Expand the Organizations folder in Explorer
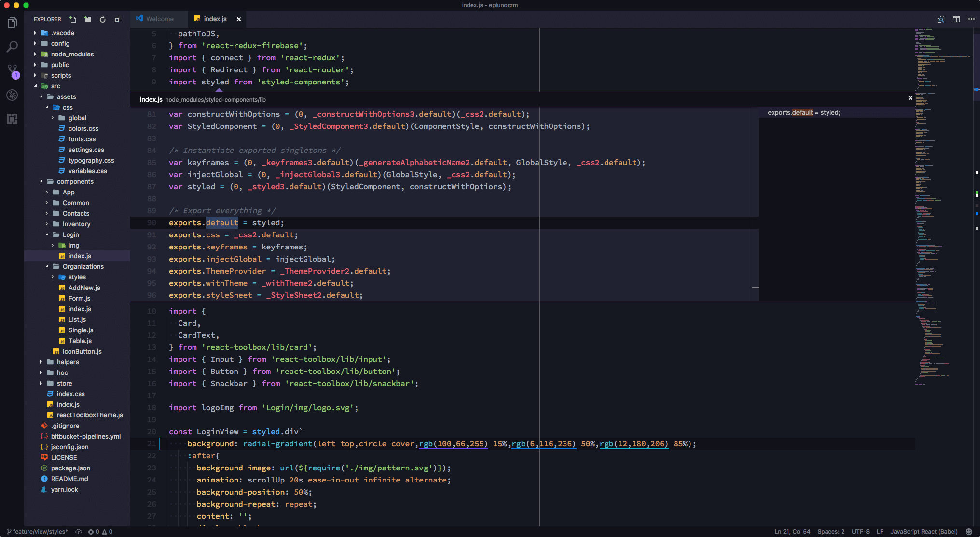Image resolution: width=980 pixels, height=537 pixels. click(x=83, y=266)
